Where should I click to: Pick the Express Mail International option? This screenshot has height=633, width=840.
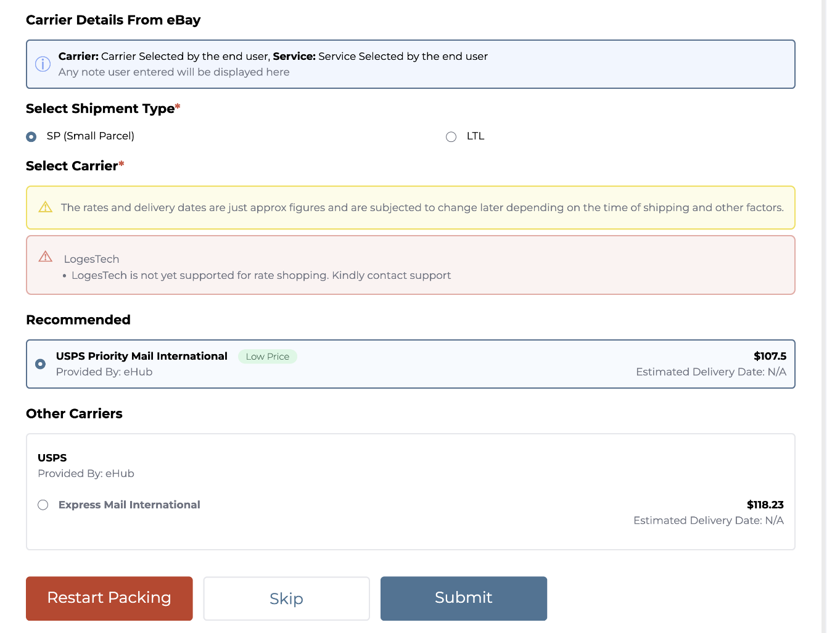click(x=43, y=505)
